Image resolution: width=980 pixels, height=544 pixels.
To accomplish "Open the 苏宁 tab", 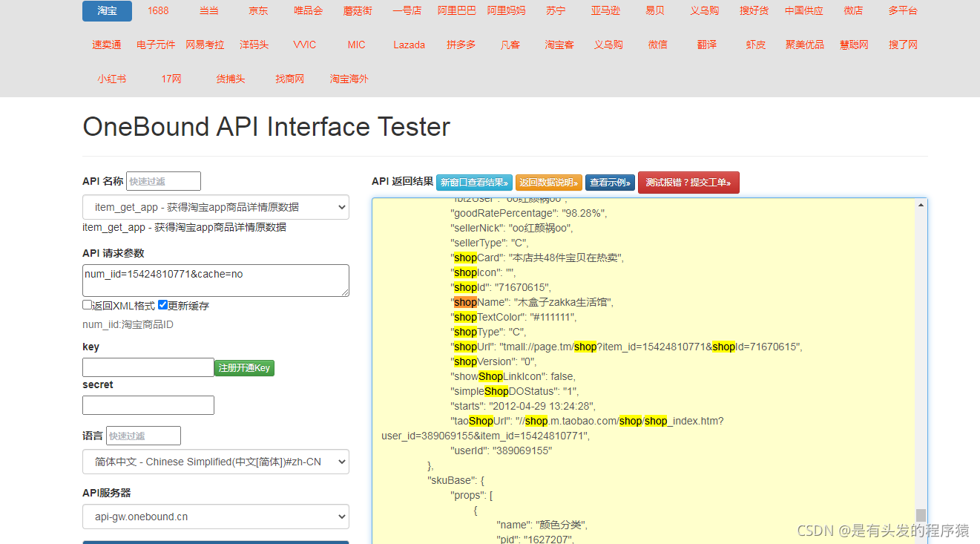I will tap(556, 11).
